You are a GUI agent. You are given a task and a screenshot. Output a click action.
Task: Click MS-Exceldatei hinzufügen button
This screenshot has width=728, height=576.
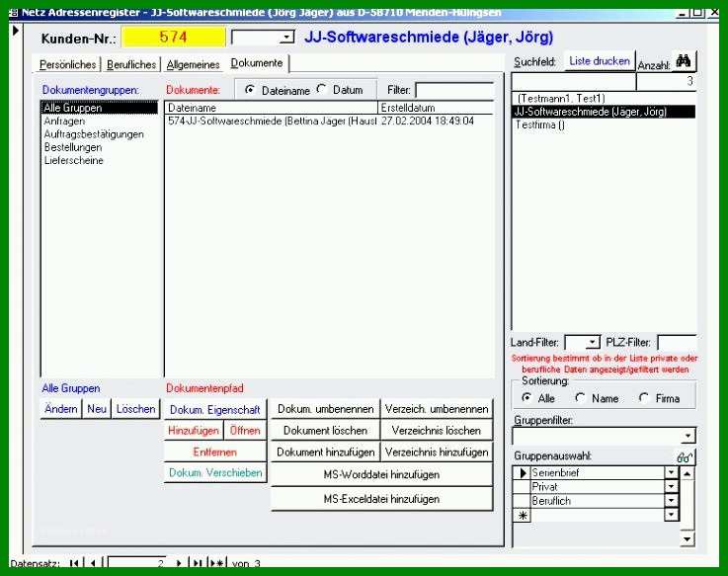point(381,499)
